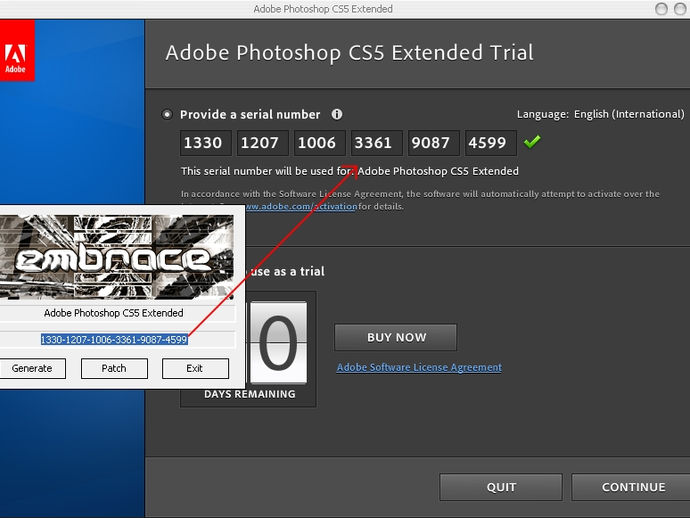Image resolution: width=690 pixels, height=518 pixels.
Task: Click 'This serial number will be used for' text
Action: point(267,171)
